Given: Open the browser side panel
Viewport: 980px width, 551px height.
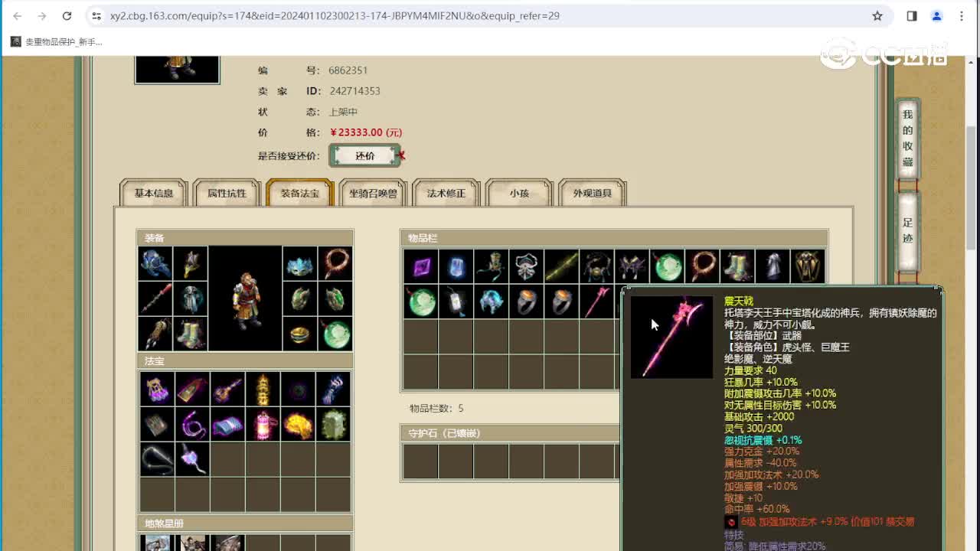Looking at the screenshot, I should tap(912, 15).
